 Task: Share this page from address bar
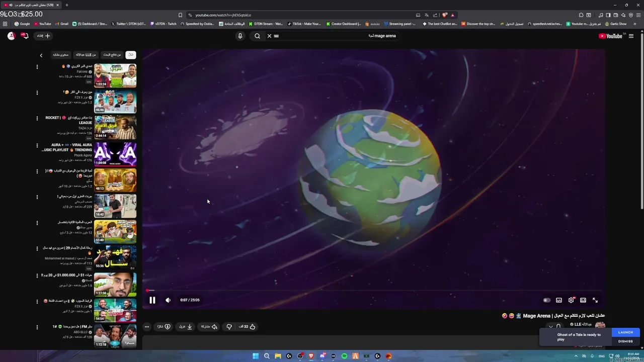click(435, 15)
